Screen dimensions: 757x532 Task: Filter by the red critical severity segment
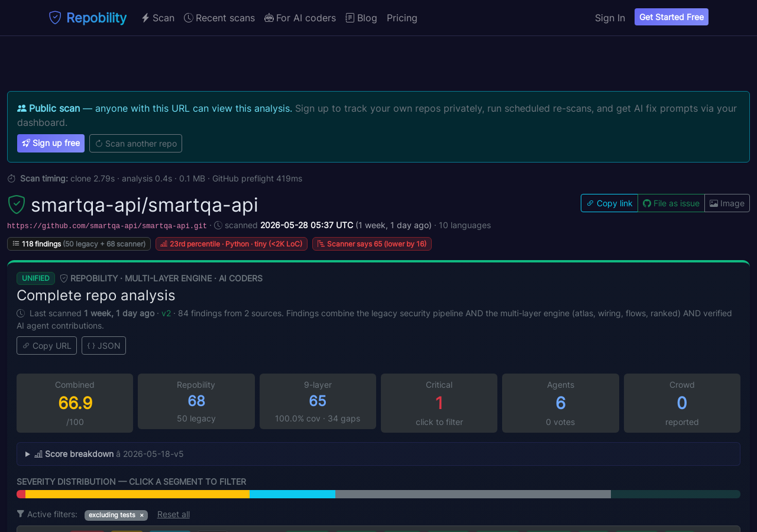21,494
